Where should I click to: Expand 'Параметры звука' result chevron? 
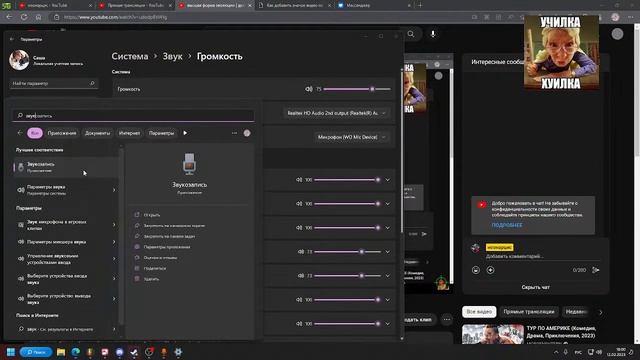coord(114,190)
